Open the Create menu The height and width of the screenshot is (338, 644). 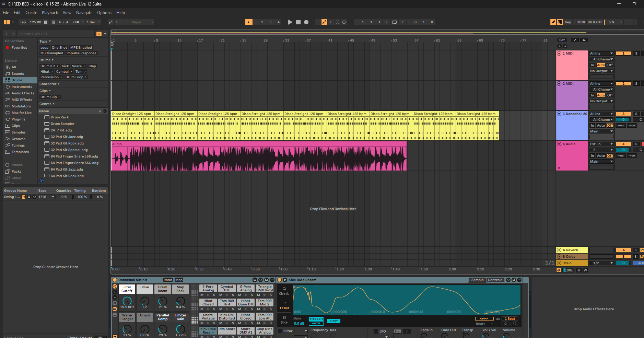(31, 13)
